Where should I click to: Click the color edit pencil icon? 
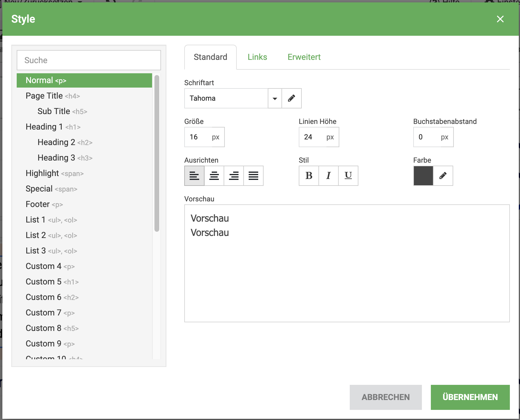(x=443, y=176)
